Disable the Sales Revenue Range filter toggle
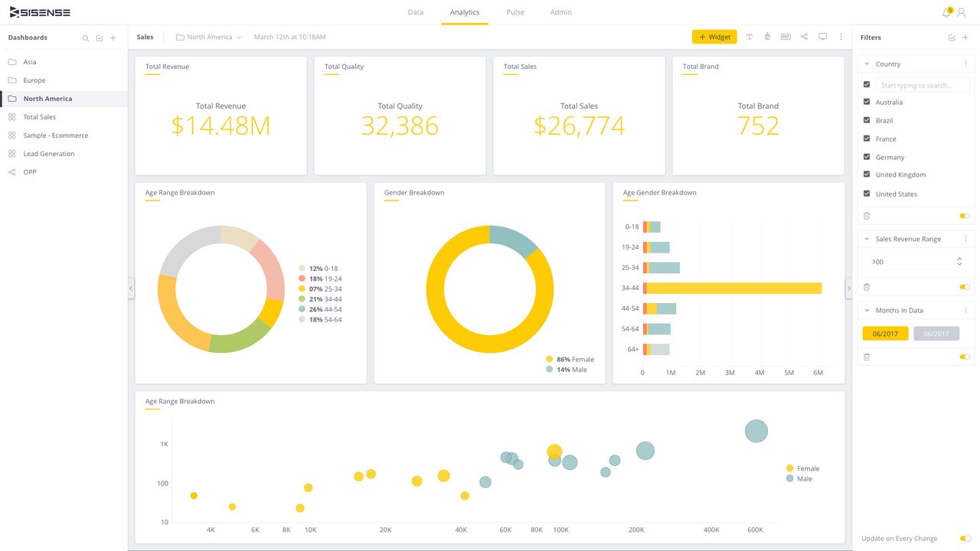 [x=964, y=287]
